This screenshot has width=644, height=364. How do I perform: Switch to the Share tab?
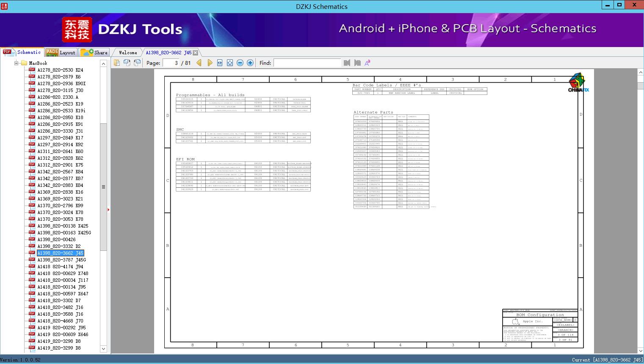tap(94, 53)
